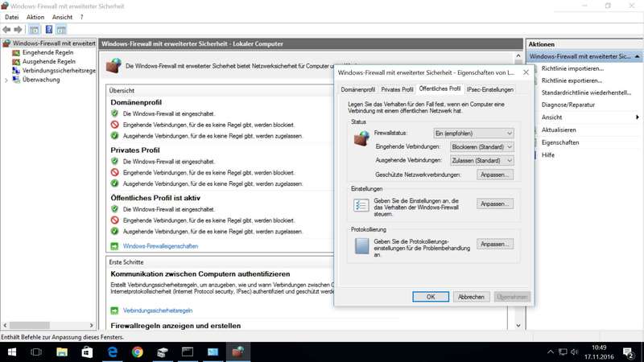Click green arrow icon beside Verbindungssicherheitsregeln link
This screenshot has width=644, height=362.
pyautogui.click(x=114, y=311)
